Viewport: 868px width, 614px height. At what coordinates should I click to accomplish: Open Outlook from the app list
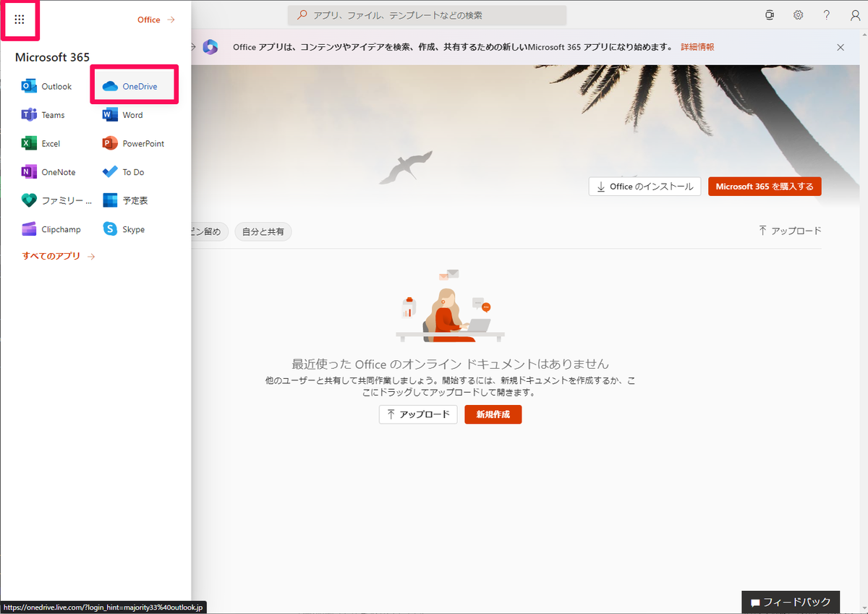(x=46, y=86)
